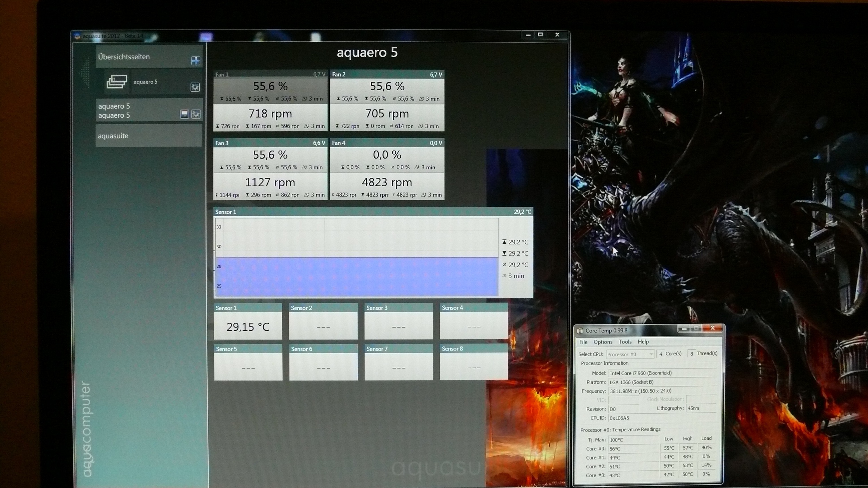Click the plus icon beside Übersichtsseiten
Viewport: 868px width, 488px height.
(195, 61)
